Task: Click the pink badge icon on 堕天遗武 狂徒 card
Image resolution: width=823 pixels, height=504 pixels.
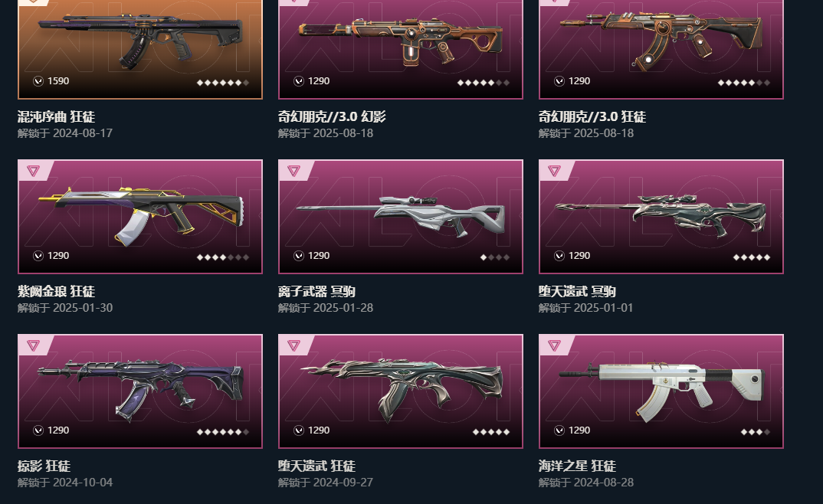Action: coord(293,345)
